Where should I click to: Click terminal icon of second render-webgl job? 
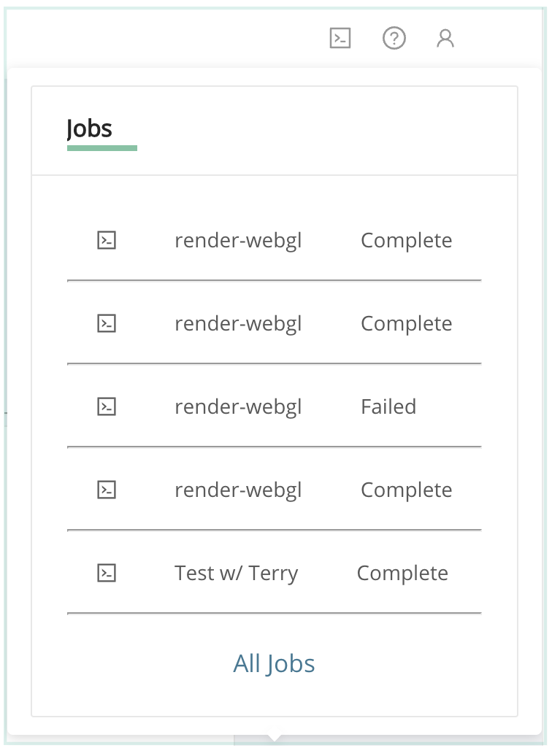[107, 323]
